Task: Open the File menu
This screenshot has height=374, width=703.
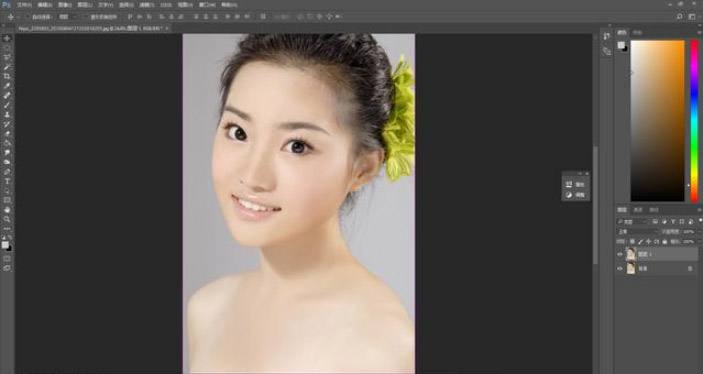Action: click(24, 4)
